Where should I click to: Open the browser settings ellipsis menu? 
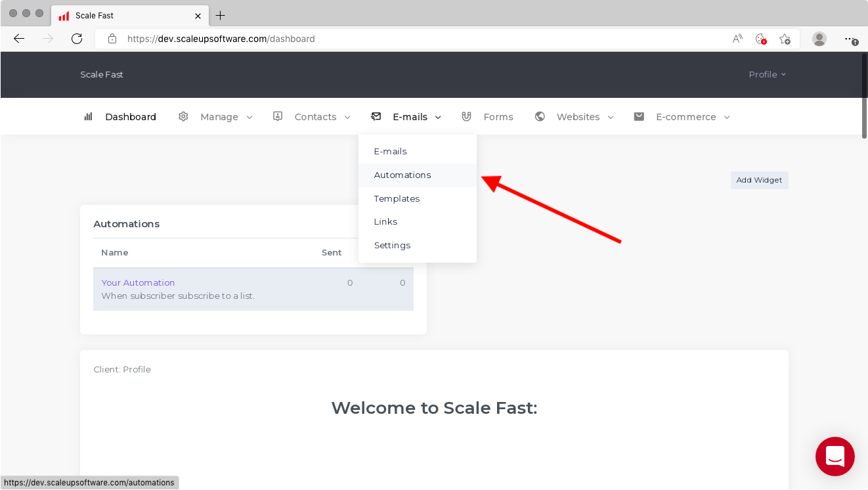tap(851, 39)
